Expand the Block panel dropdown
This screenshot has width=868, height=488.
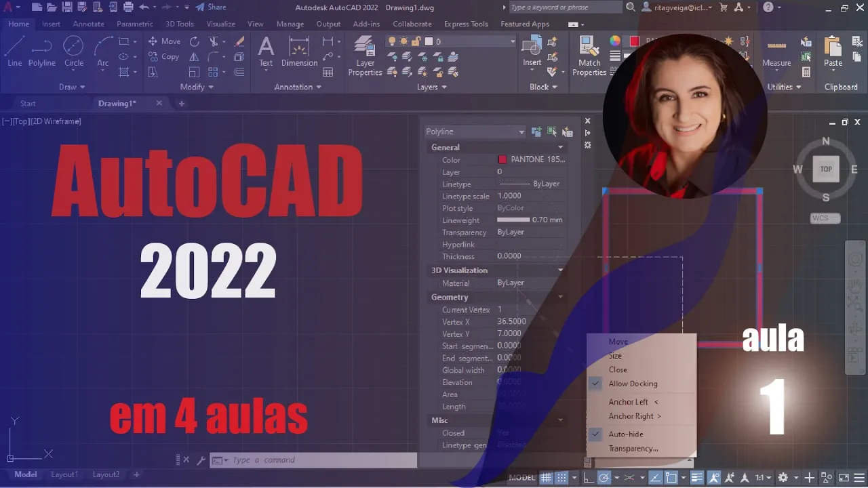pos(543,87)
